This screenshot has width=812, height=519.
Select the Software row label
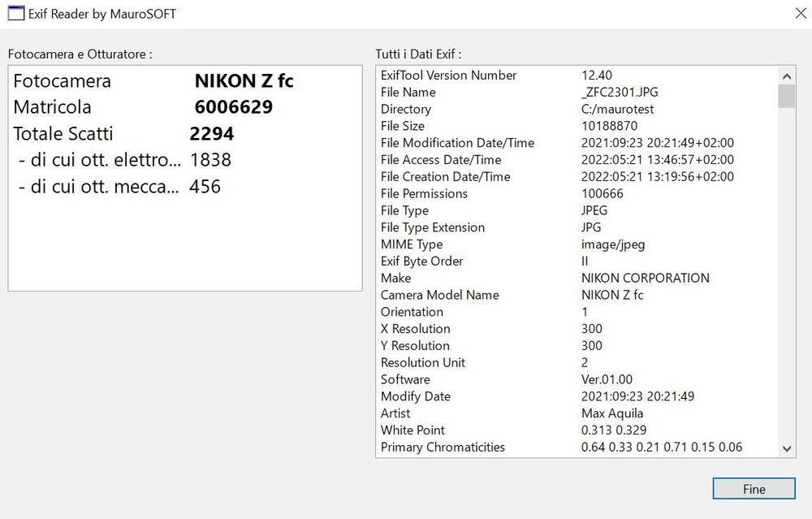(405, 379)
